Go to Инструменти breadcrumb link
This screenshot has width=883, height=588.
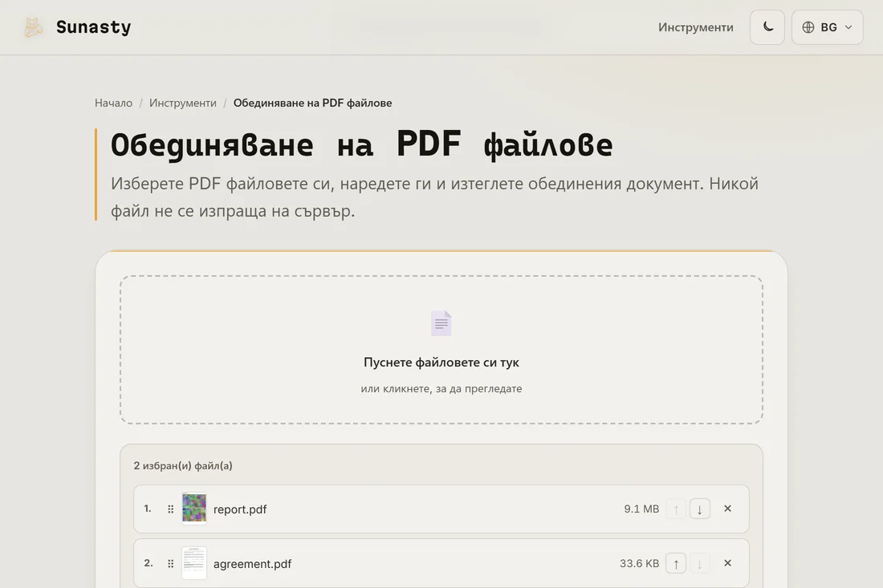182,103
